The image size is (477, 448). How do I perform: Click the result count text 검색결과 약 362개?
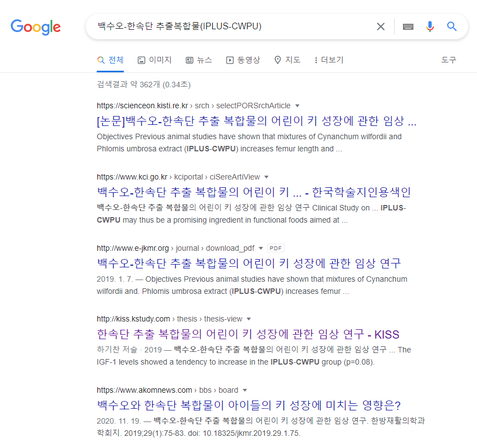(x=144, y=85)
